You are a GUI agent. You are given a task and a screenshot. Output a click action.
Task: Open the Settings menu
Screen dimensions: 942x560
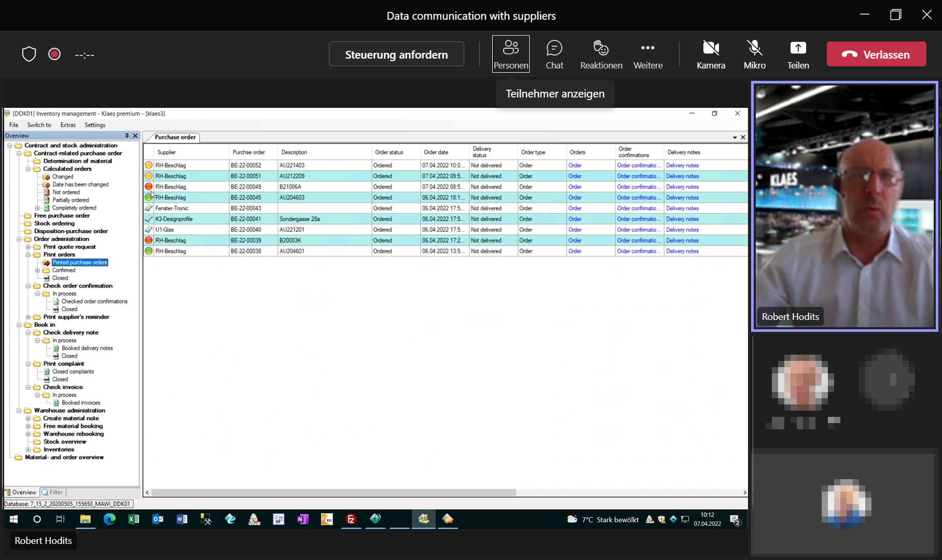click(95, 125)
